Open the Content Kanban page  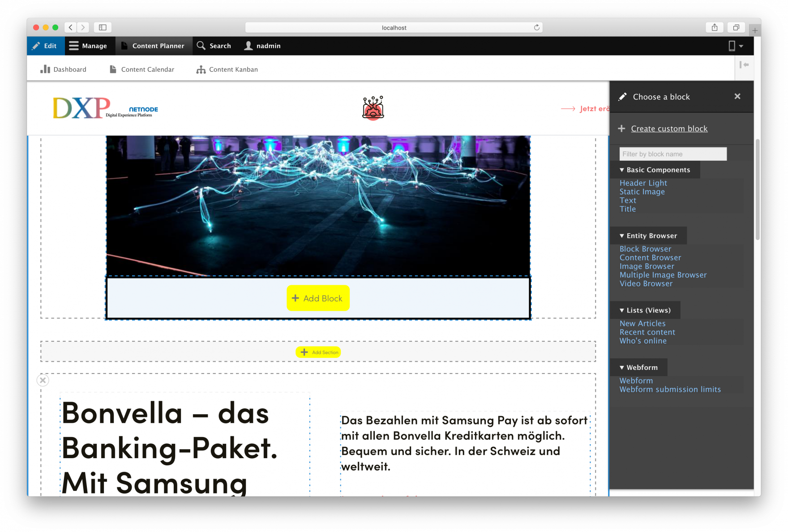[x=227, y=69]
